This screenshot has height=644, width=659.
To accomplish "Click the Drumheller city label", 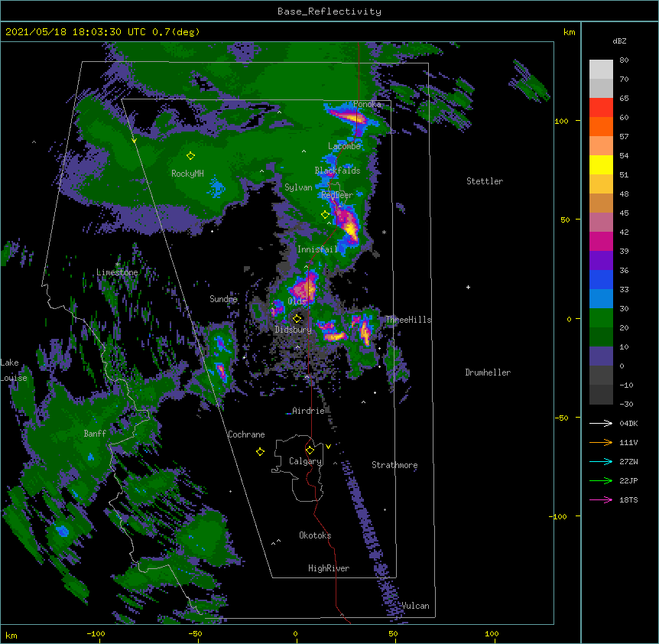I will [488, 372].
